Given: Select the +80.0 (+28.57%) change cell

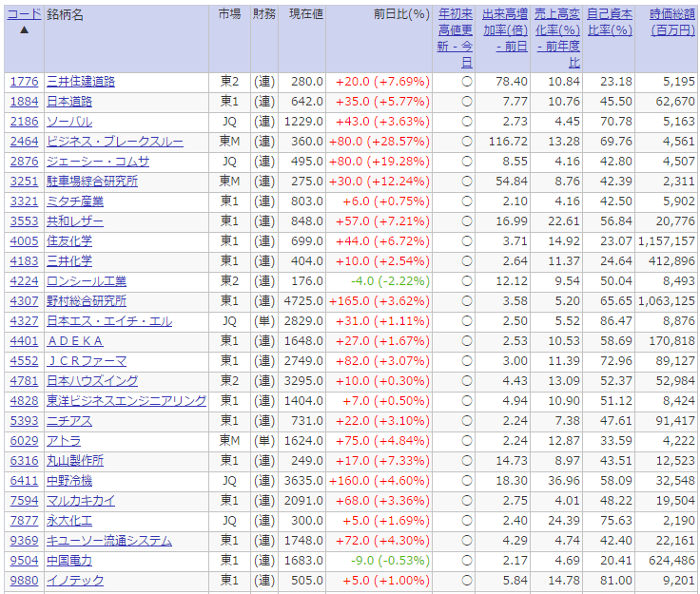Looking at the screenshot, I should tap(379, 142).
